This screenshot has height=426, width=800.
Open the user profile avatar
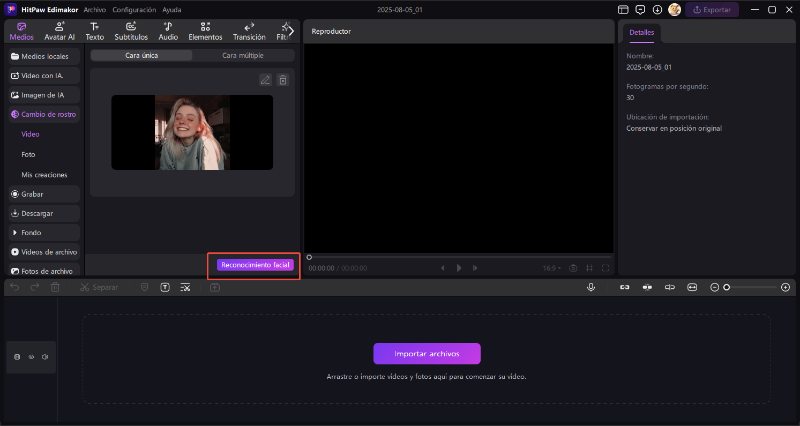pos(674,10)
